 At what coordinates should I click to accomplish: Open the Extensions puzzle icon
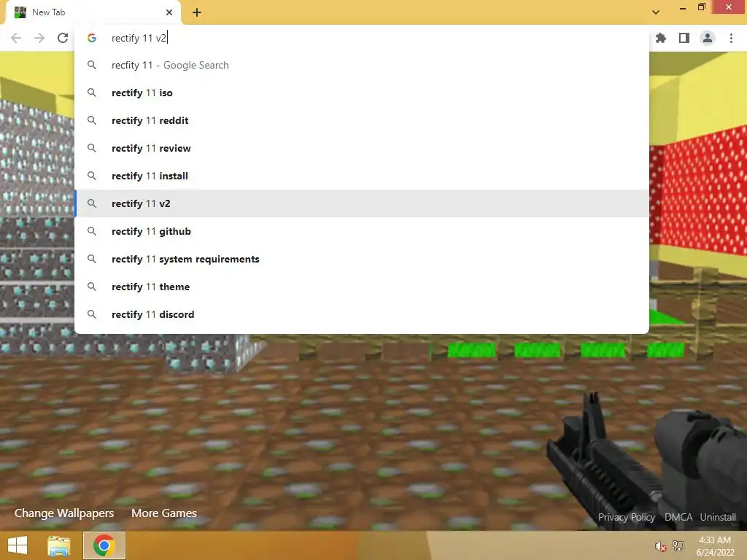tap(661, 38)
